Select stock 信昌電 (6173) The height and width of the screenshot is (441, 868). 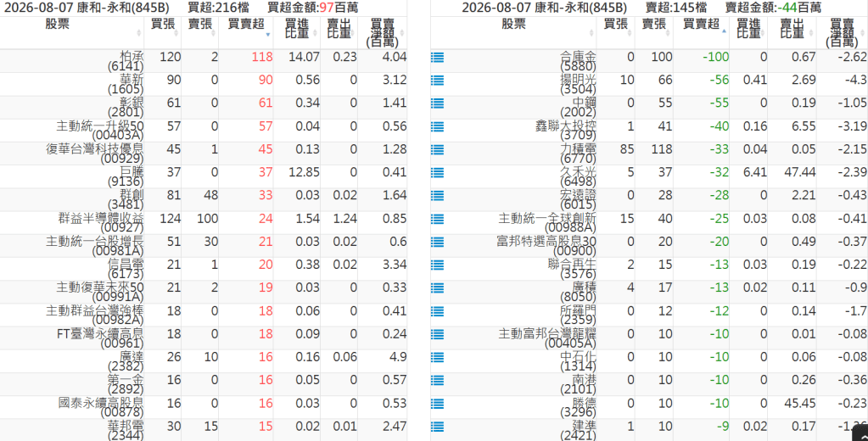pos(126,270)
